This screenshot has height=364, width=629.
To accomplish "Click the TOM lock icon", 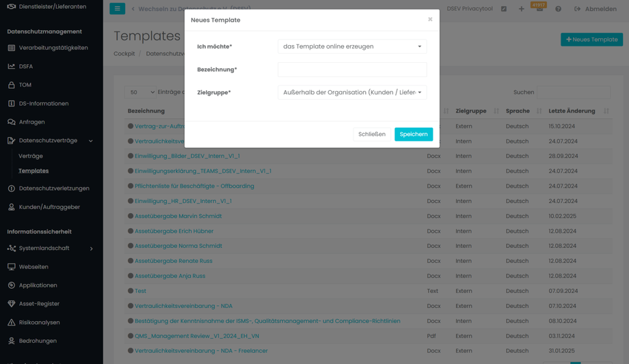I will (x=12, y=85).
